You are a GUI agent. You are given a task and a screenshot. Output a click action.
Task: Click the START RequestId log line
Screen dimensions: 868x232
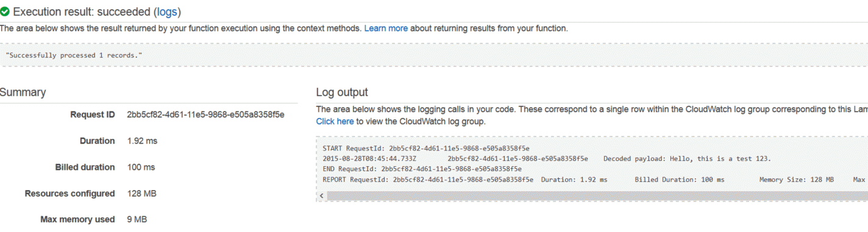tap(426, 149)
